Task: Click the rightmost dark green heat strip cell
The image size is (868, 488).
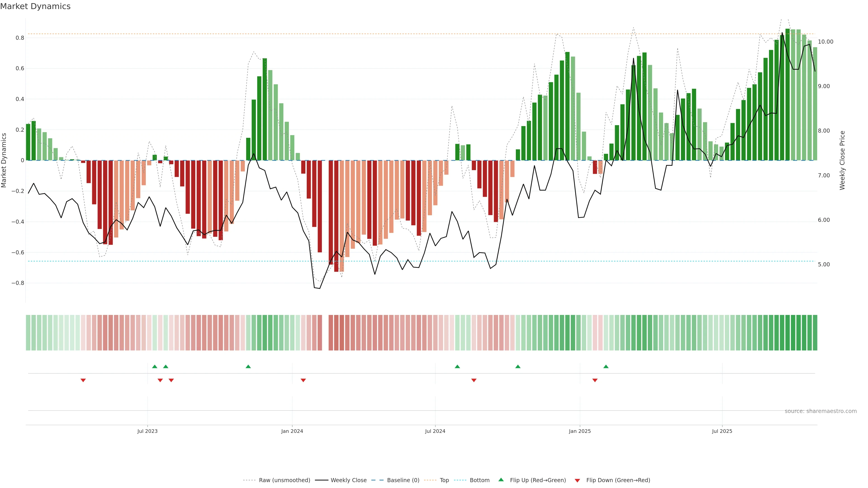Action: (815, 332)
